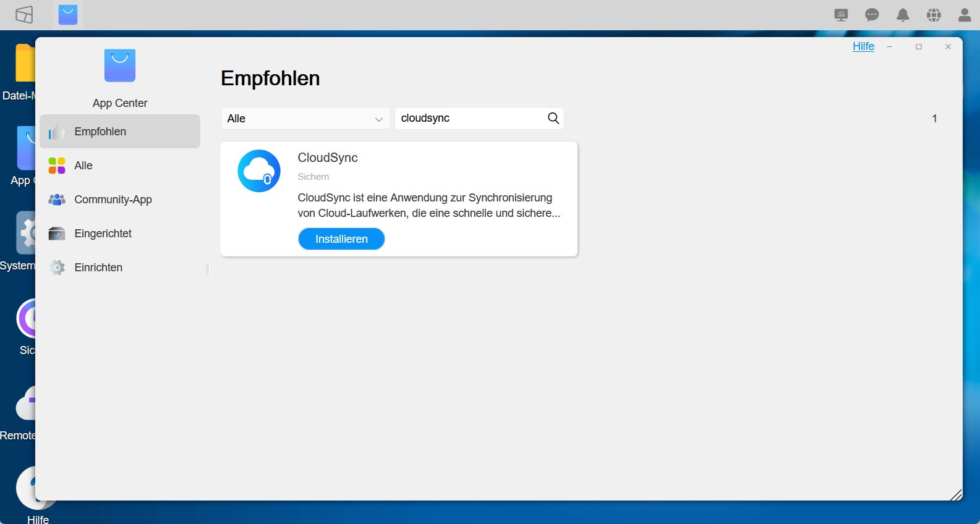The width and height of the screenshot is (980, 524).
Task: Select the App Center taskbar tab icon
Action: (x=68, y=15)
